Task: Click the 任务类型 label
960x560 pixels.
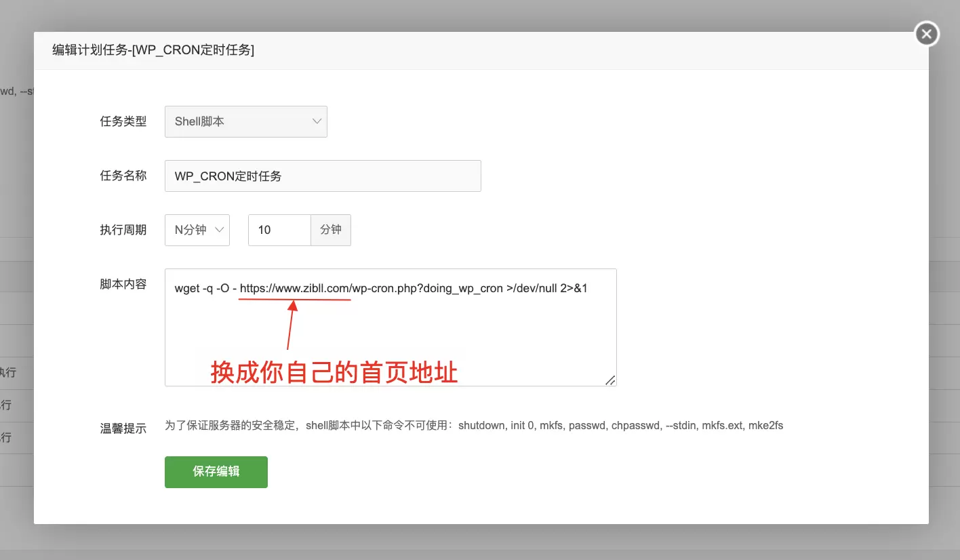Action: pyautogui.click(x=123, y=122)
